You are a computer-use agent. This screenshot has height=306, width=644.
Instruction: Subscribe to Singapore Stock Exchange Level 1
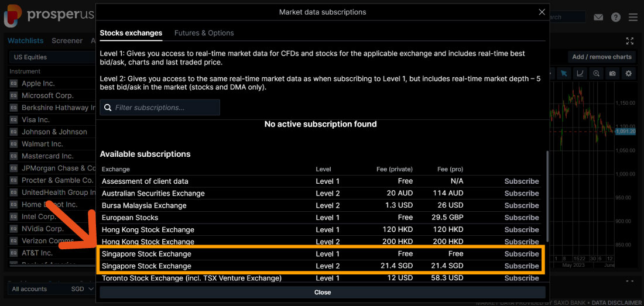pyautogui.click(x=522, y=254)
